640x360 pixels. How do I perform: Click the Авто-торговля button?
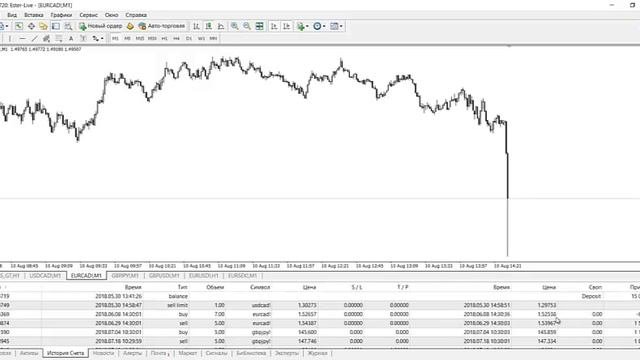(x=162, y=26)
